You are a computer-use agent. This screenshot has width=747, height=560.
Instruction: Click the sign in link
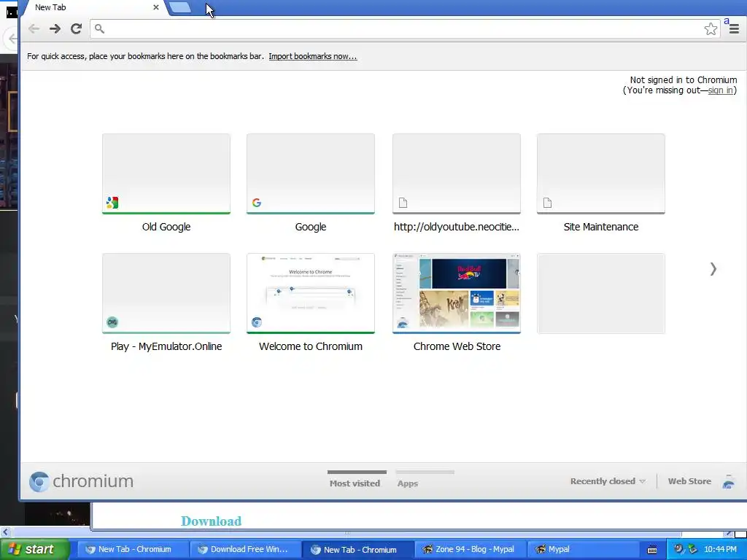click(720, 90)
